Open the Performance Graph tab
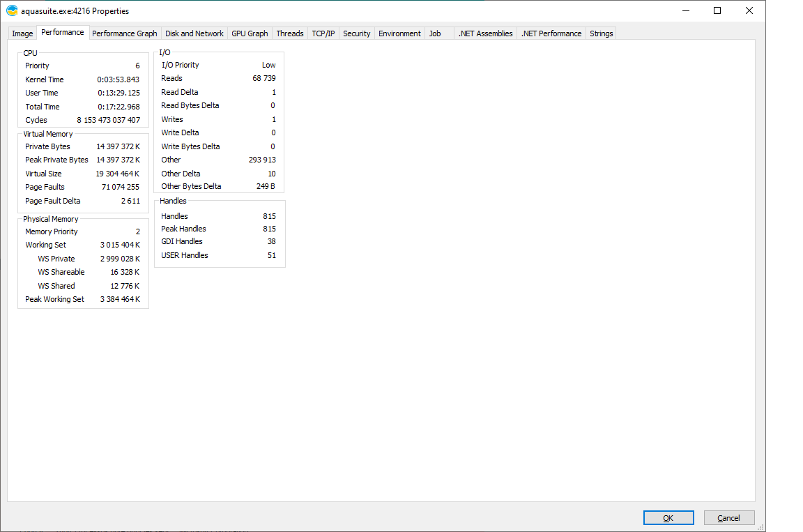The height and width of the screenshot is (532, 803). pyautogui.click(x=125, y=33)
